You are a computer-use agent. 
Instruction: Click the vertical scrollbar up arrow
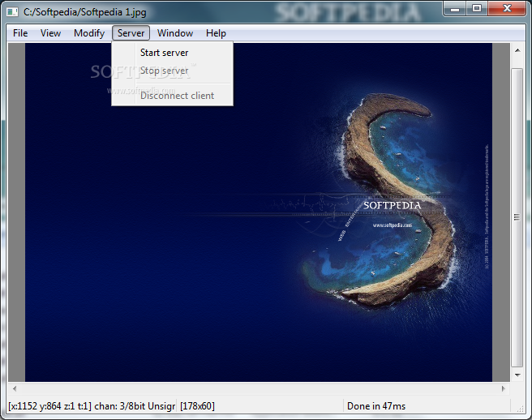point(517,50)
